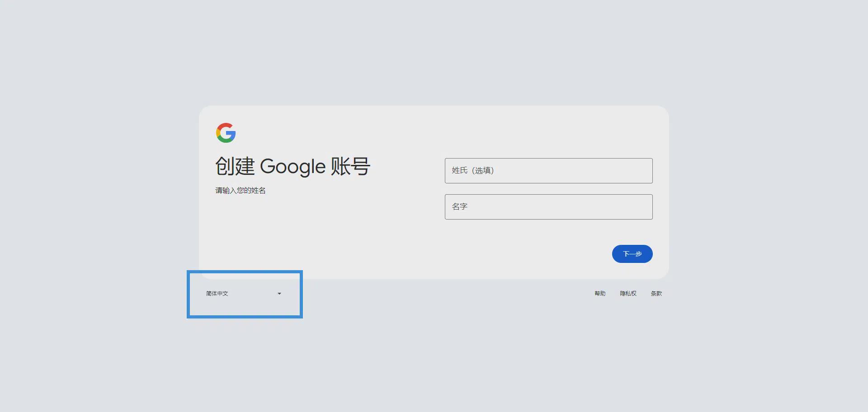The width and height of the screenshot is (868, 412).
Task: Open the 简体中文 language dropdown
Action: [x=244, y=294]
